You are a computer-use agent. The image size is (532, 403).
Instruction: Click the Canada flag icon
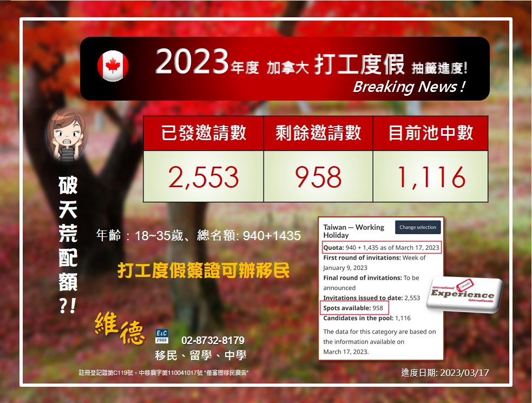[113, 66]
